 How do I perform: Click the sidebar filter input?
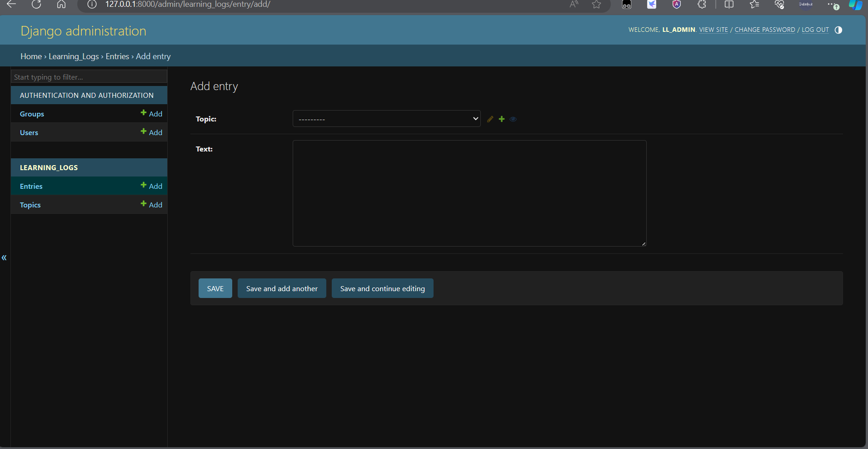(89, 77)
